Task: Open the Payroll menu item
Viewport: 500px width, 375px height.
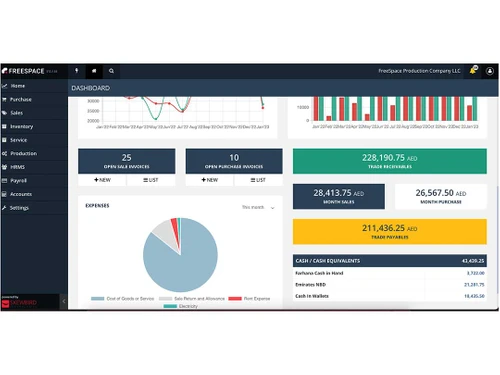Action: pos(34,180)
